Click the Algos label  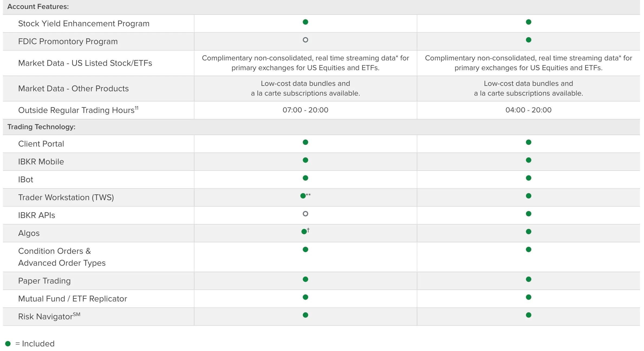pyautogui.click(x=29, y=233)
